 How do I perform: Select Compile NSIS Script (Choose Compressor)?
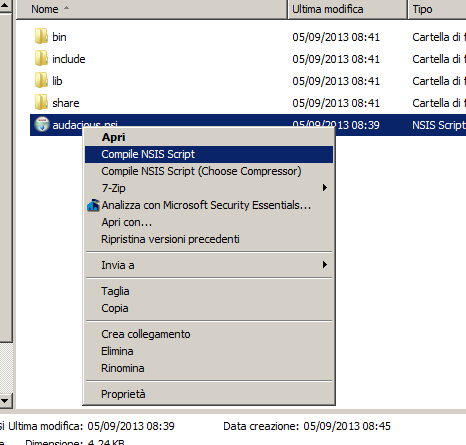tap(209, 171)
